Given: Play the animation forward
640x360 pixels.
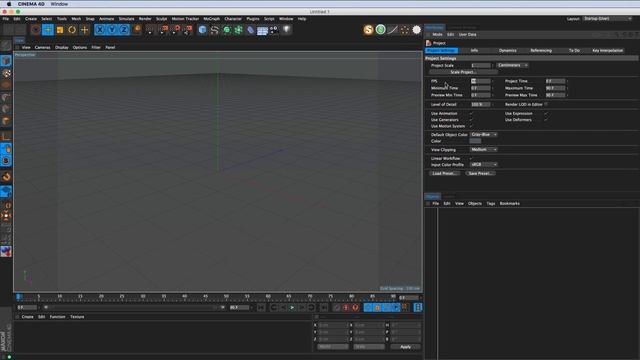Looking at the screenshot, I should click(x=292, y=307).
